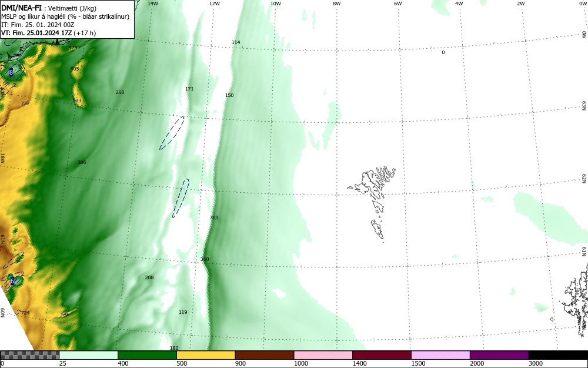Click the blue hail label '8'
Screen dimensions: 588x368
(x=11, y=72)
